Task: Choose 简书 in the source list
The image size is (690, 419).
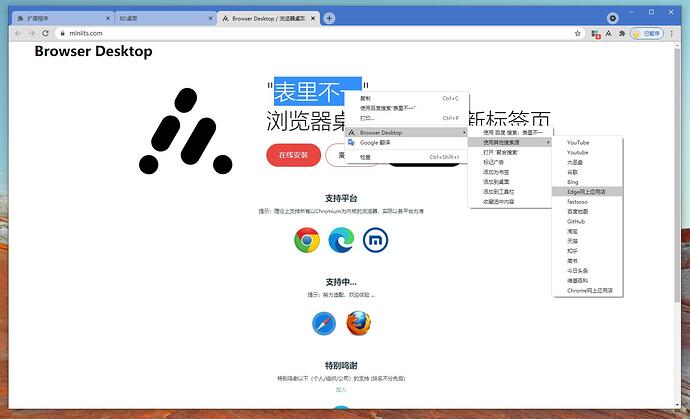Action: coord(587,261)
